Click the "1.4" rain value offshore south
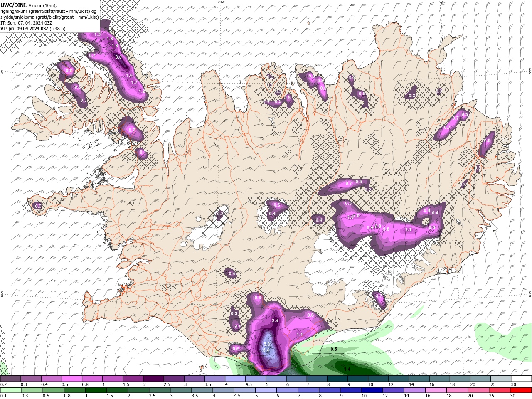The height and width of the screenshot is (399, 532). [x=347, y=369]
